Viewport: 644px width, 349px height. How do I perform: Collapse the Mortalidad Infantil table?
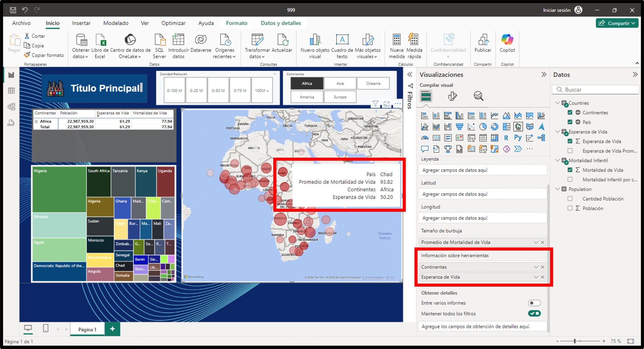pyautogui.click(x=558, y=160)
